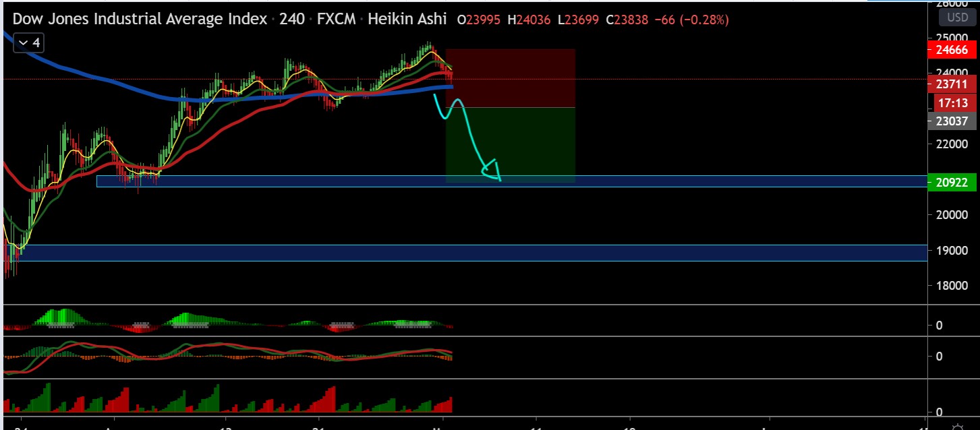This screenshot has height=430, width=980.
Task: Click the −66 (−0.28%) change value
Action: 692,20
